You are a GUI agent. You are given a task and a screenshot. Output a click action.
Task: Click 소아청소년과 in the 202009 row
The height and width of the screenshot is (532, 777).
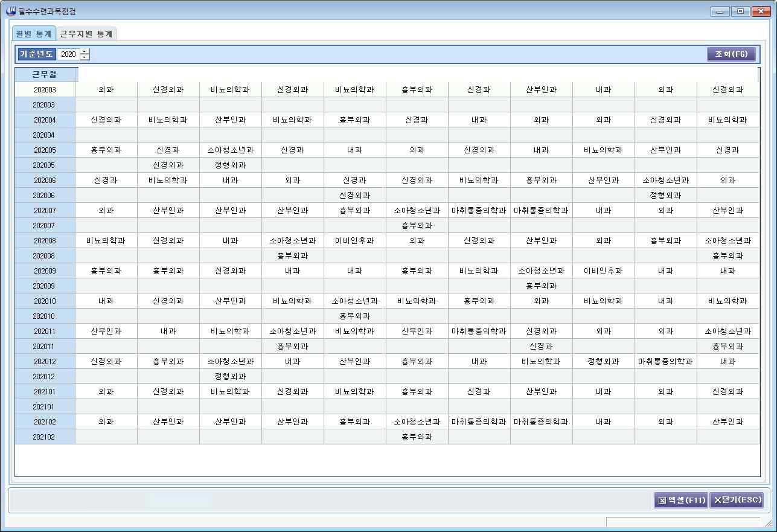click(x=541, y=271)
